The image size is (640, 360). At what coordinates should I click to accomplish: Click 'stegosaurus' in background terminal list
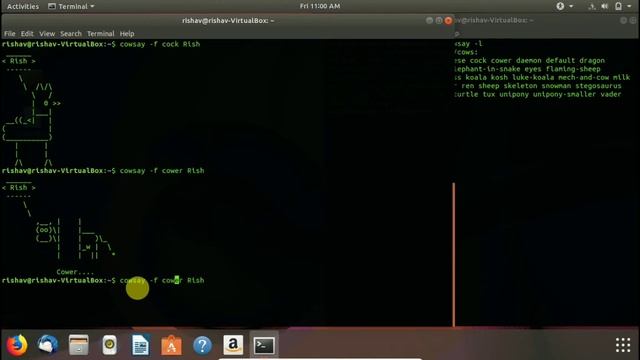click(x=598, y=86)
